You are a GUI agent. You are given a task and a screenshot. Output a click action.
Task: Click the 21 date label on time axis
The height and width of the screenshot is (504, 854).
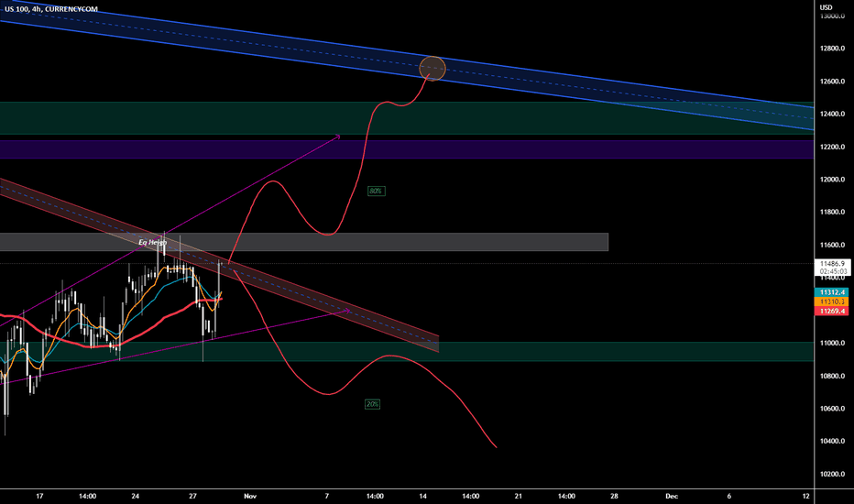pyautogui.click(x=518, y=496)
